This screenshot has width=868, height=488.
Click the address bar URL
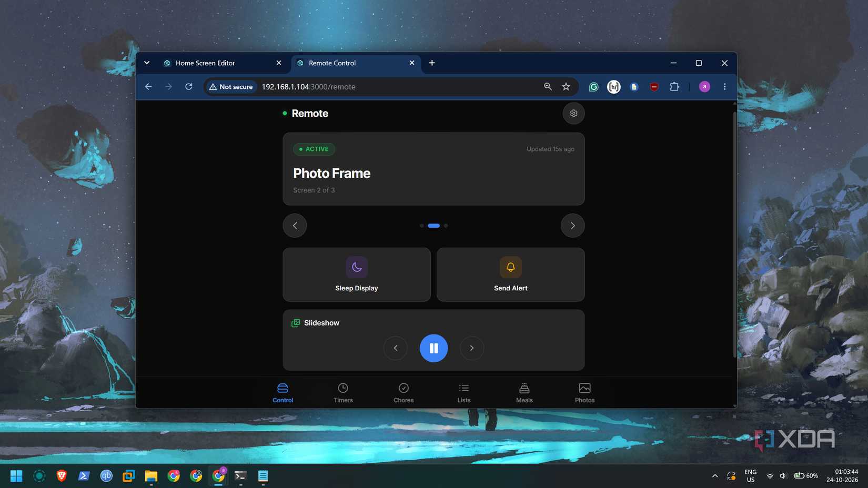(308, 87)
